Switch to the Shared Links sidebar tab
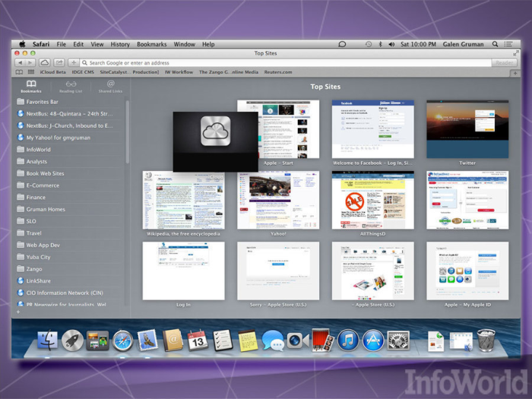The height and width of the screenshot is (399, 532). [110, 87]
